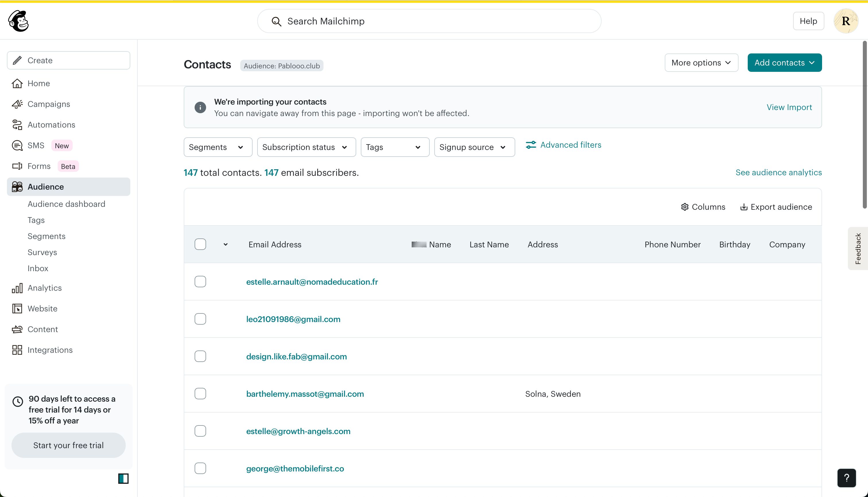Click See audience analytics link
The image size is (868, 497).
[x=778, y=172]
